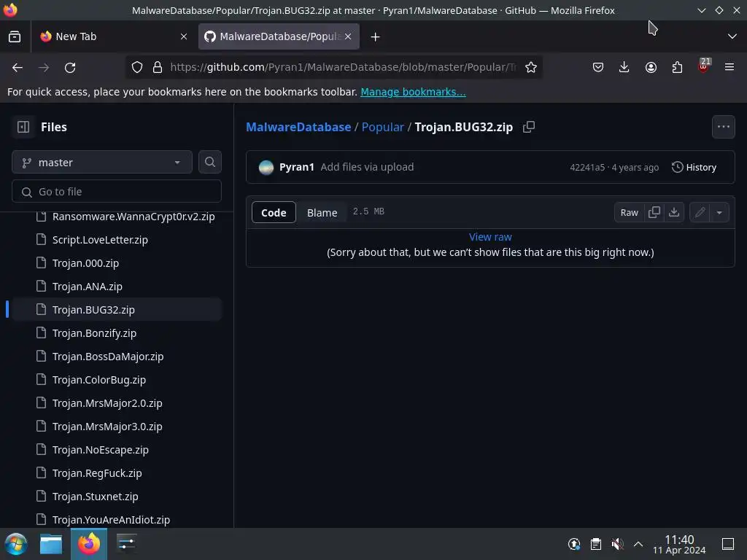The image size is (747, 560).
Task: Select Trojan.BossDaMajor.zip in file tree
Action: [x=117, y=356]
